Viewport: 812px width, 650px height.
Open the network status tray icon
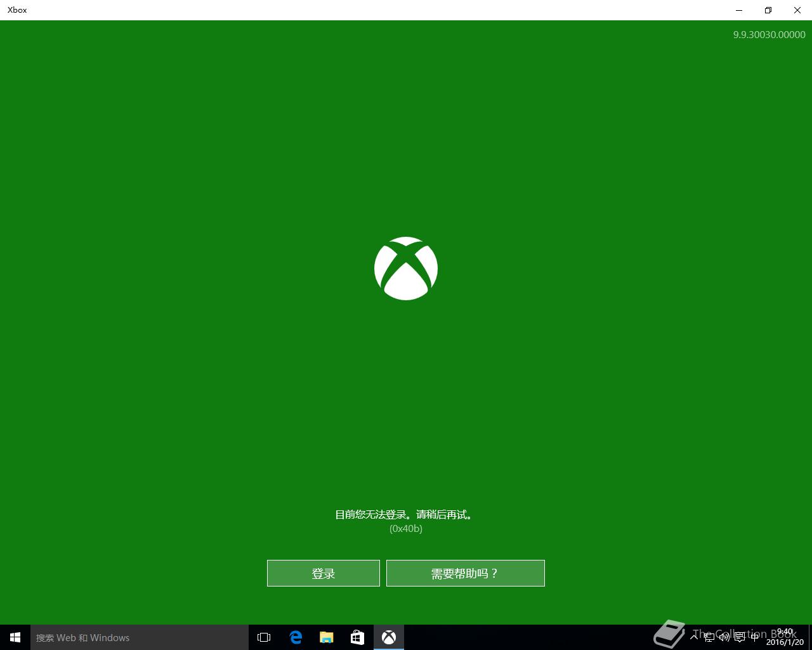(x=709, y=637)
